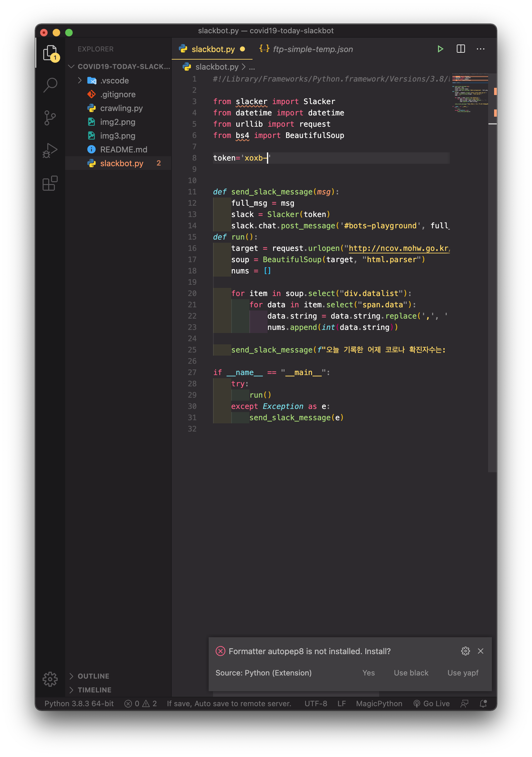Viewport: 532px width, 757px height.
Task: Open the Extensions view icon
Action: (50, 183)
